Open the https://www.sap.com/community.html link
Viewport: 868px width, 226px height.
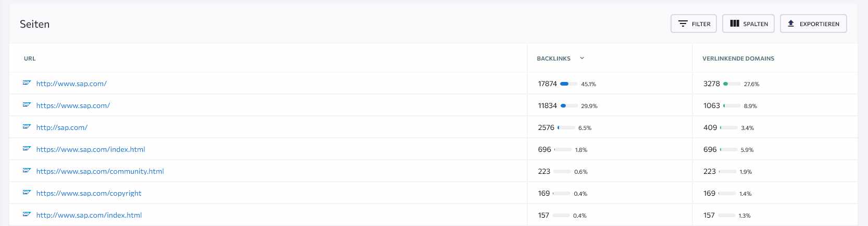pos(100,171)
